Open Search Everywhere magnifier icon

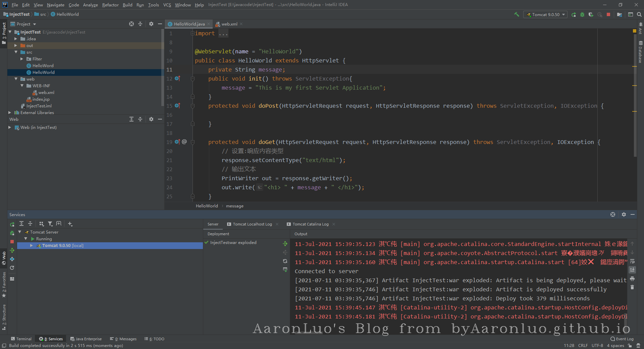tap(639, 14)
